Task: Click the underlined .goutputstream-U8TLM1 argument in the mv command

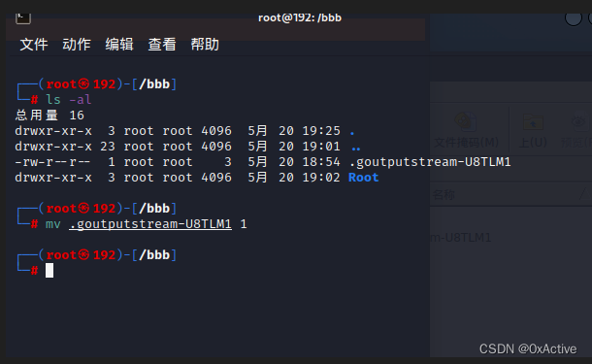Action: [x=150, y=224]
